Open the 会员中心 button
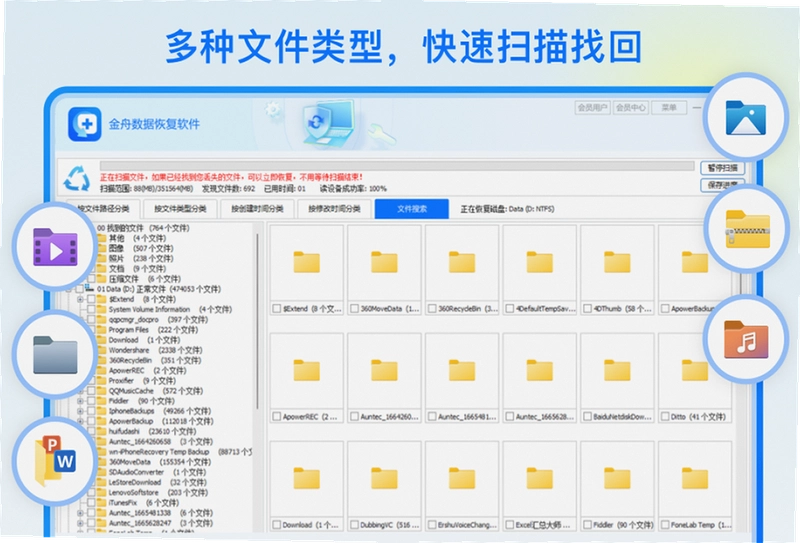 coord(631,108)
